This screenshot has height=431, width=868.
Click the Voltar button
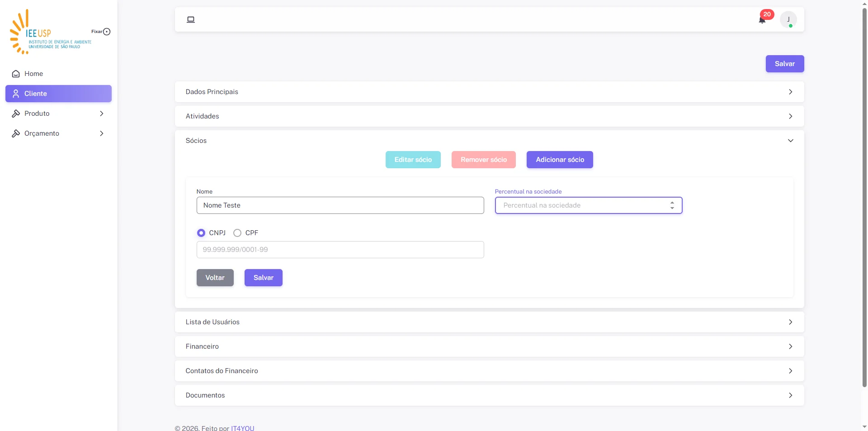[215, 278]
